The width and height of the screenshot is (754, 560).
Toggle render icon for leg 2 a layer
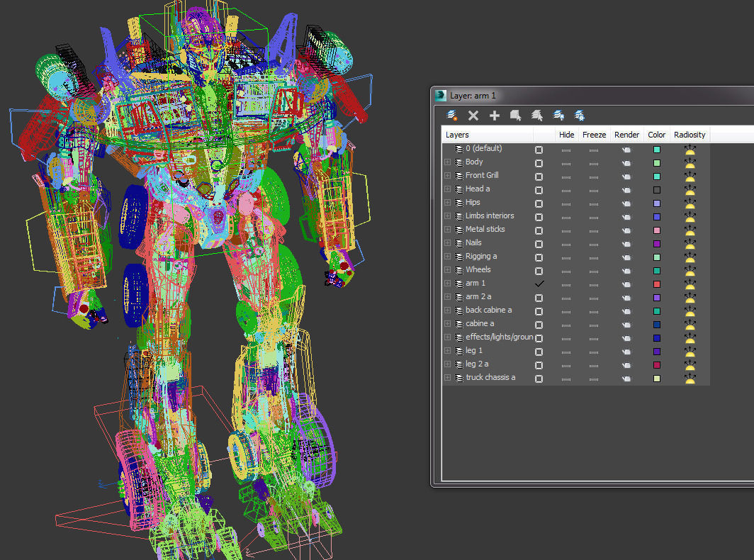coord(626,366)
